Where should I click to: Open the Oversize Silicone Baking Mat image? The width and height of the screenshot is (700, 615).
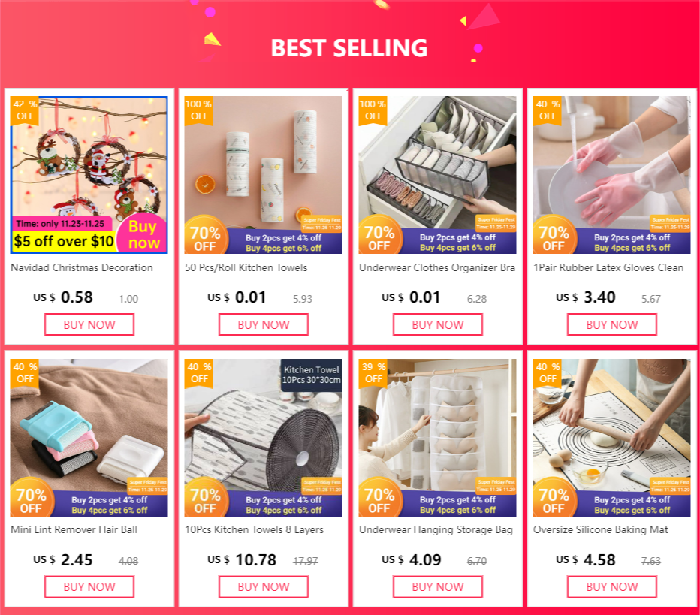(611, 438)
